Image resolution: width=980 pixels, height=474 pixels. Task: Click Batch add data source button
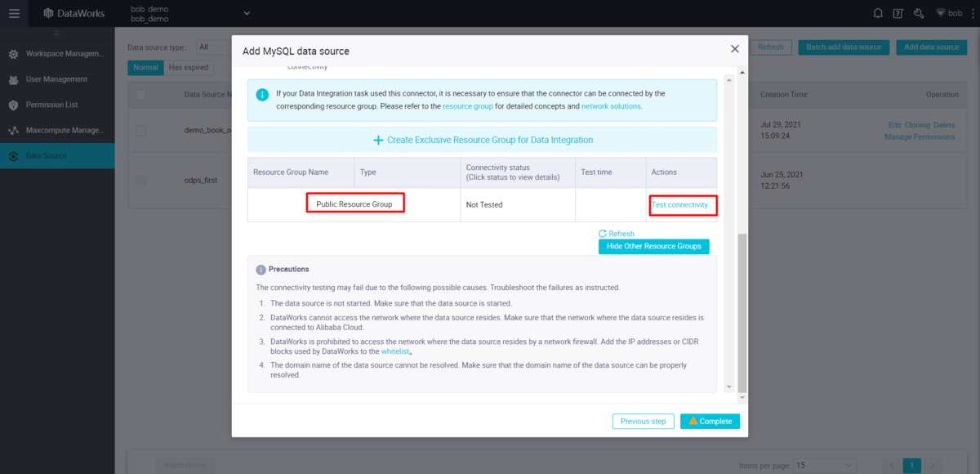pyautogui.click(x=844, y=47)
